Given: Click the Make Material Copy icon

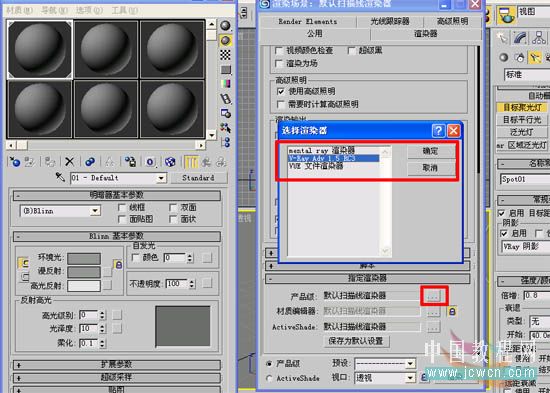Looking at the screenshot, I should point(90,162).
